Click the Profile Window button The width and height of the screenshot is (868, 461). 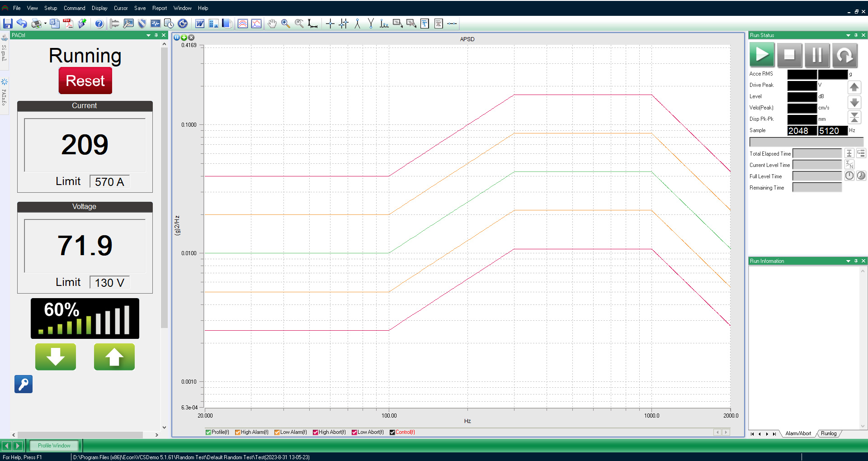point(54,446)
